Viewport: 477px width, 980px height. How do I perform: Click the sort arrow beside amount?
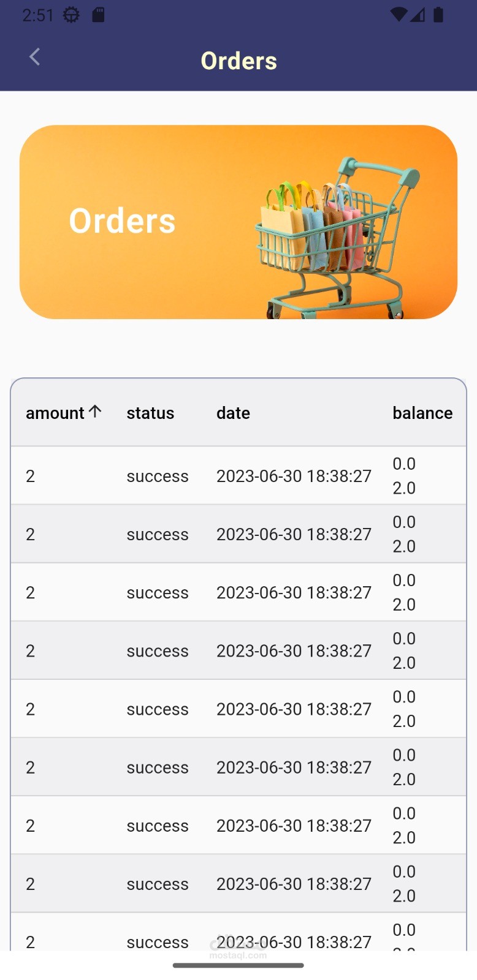point(95,412)
